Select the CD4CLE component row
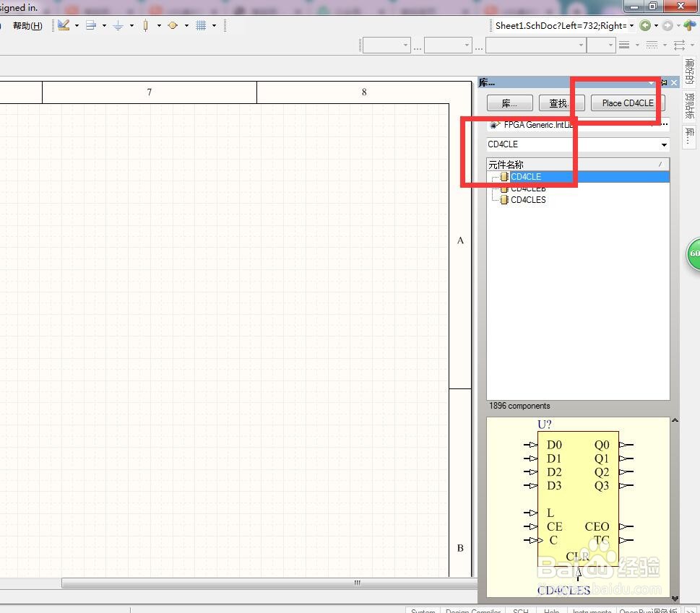The width and height of the screenshot is (700, 613). (x=578, y=177)
